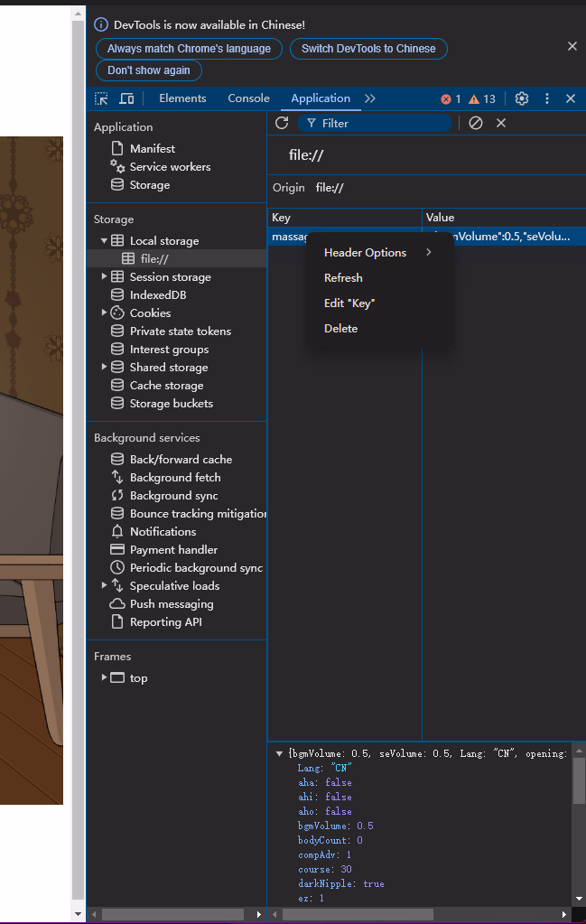Expand the Session storage tree node
586x924 pixels.
[x=105, y=277]
